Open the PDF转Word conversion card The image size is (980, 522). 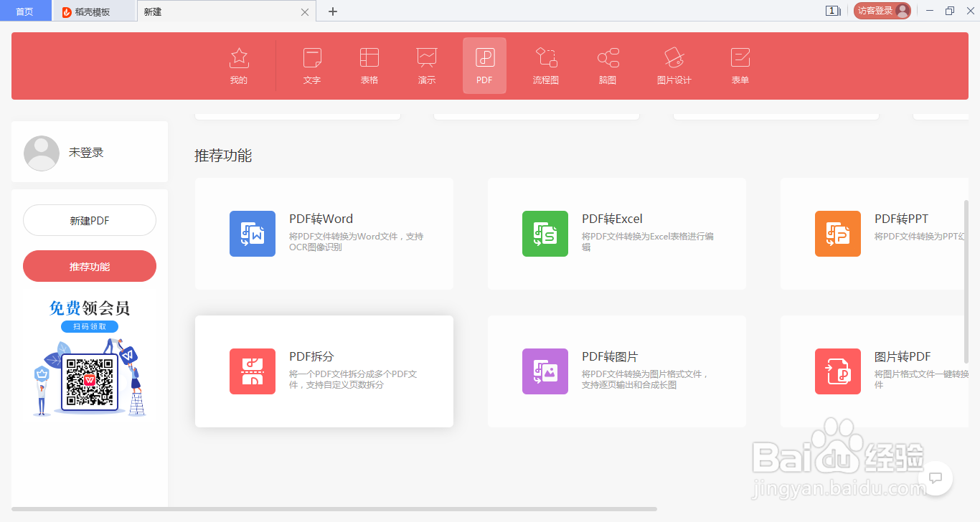(x=324, y=234)
